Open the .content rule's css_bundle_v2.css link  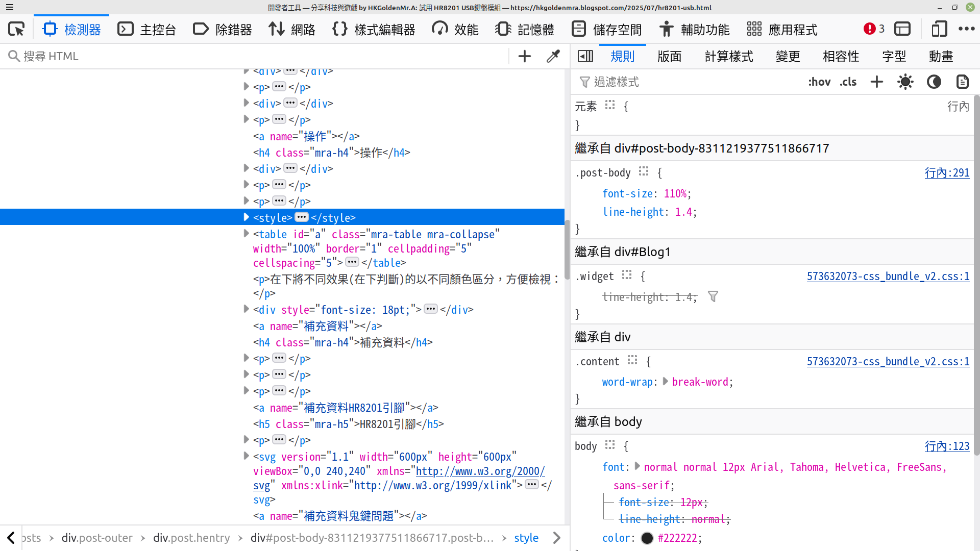(x=888, y=362)
